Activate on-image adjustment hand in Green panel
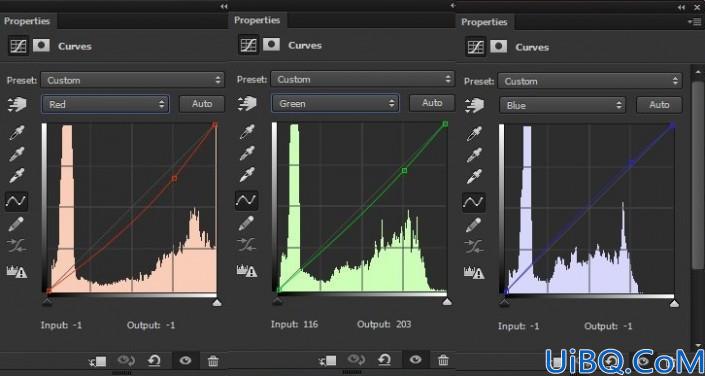The width and height of the screenshot is (705, 376). 247,103
